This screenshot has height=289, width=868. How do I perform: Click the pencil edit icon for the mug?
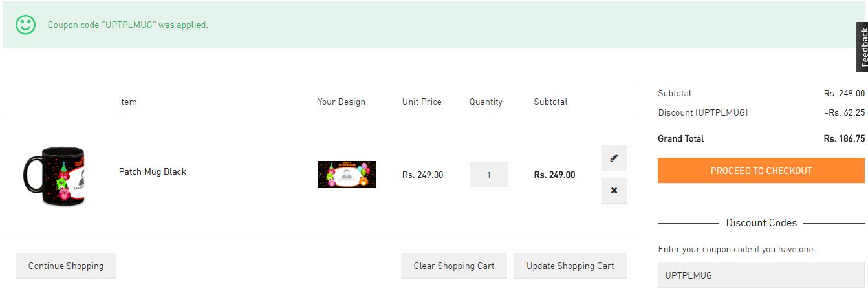click(x=614, y=158)
